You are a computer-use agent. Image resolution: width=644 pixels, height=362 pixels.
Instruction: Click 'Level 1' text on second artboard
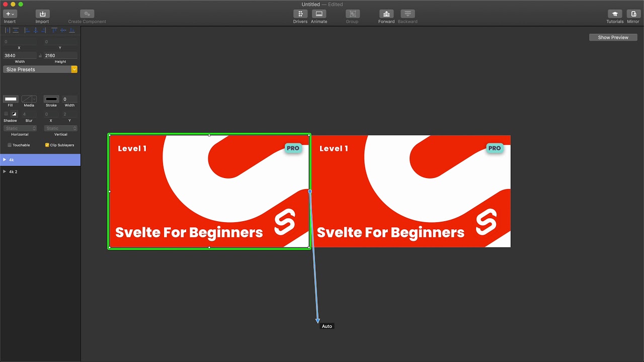[334, 148]
